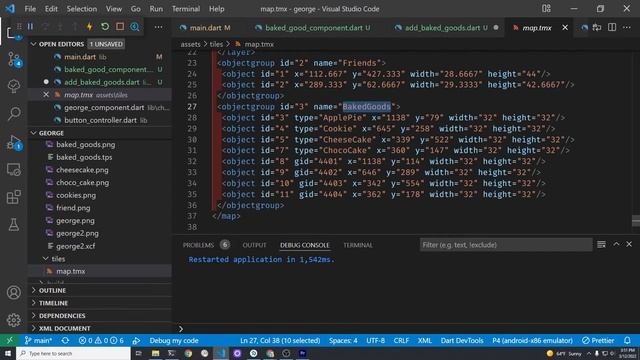Select P4 android-x86 emulator device
640x360 pixels.
click(532, 340)
